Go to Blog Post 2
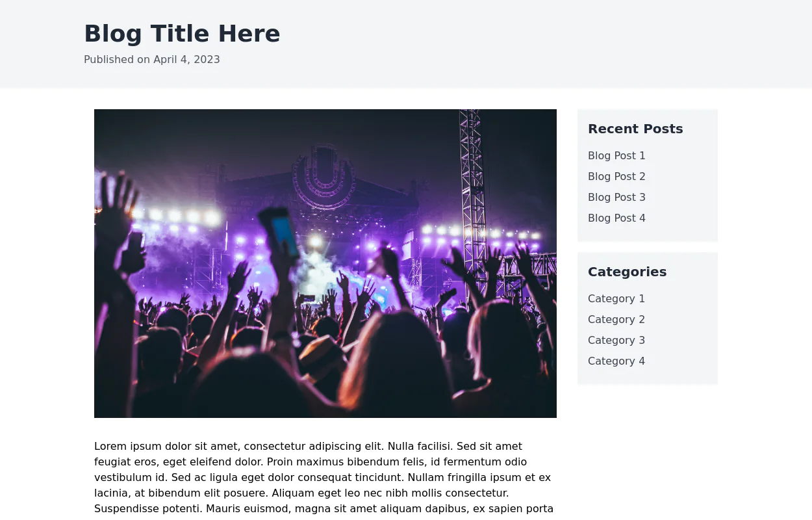Viewport: 812px width, 520px height. click(x=616, y=177)
